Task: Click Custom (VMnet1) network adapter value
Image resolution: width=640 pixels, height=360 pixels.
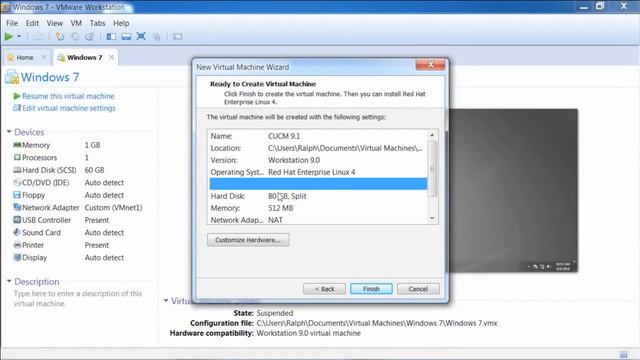Action: [113, 207]
